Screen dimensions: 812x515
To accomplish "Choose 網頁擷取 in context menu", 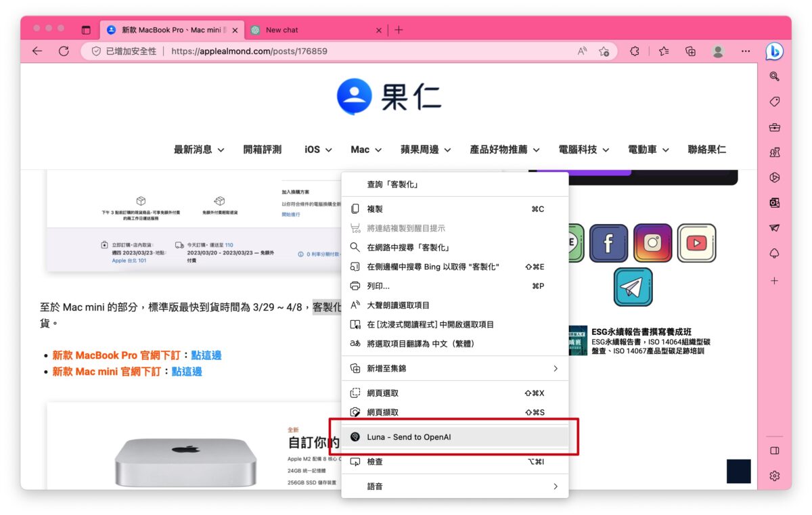I will pyautogui.click(x=455, y=412).
